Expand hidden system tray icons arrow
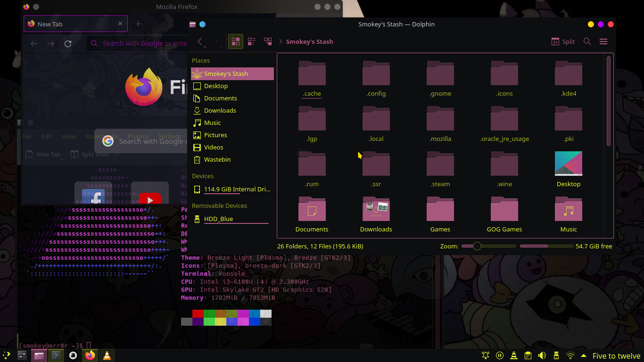 tap(584, 355)
